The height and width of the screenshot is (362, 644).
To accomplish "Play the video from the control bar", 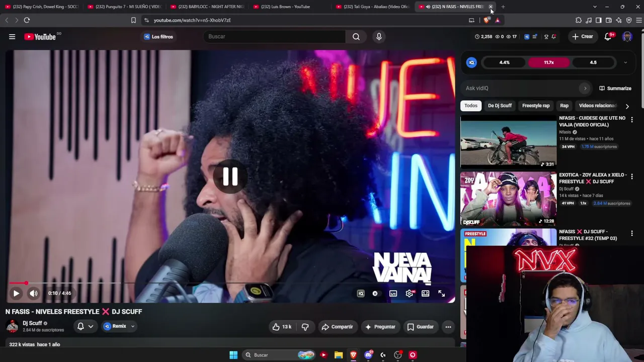I will pos(16,293).
